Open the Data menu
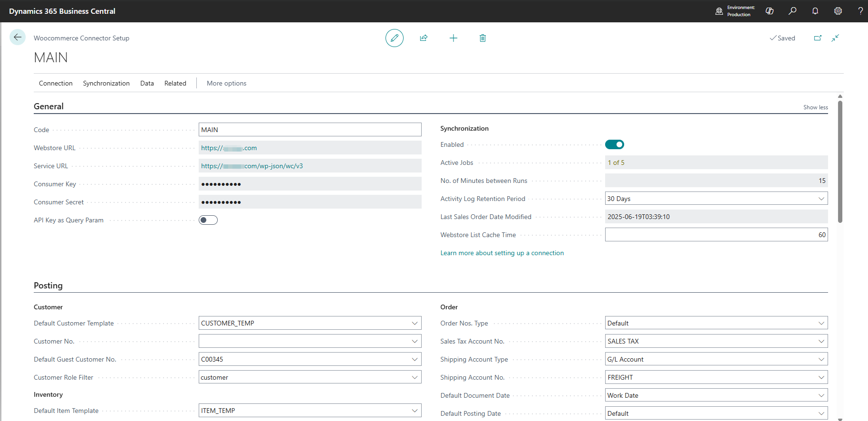Viewport: 868px width, 421px height. point(147,83)
